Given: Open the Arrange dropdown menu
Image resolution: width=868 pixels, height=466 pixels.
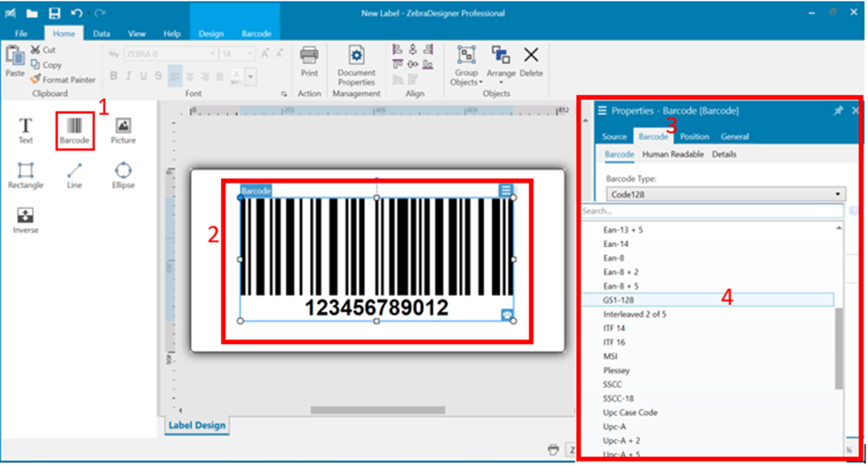Looking at the screenshot, I should (500, 64).
